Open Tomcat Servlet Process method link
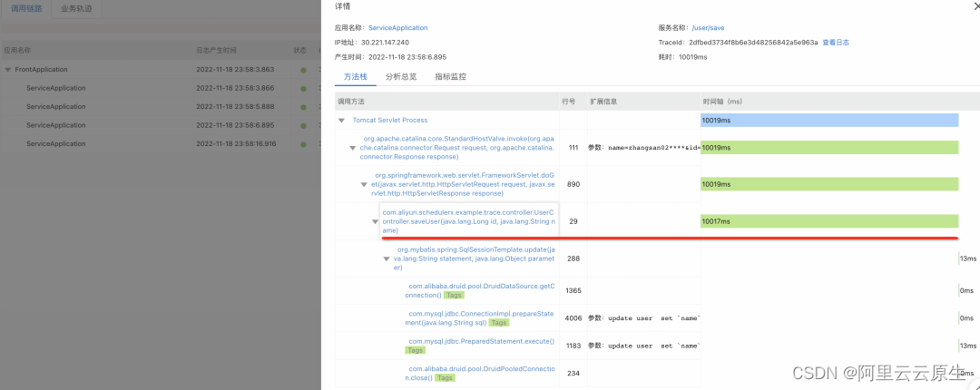The width and height of the screenshot is (980, 390). (390, 120)
